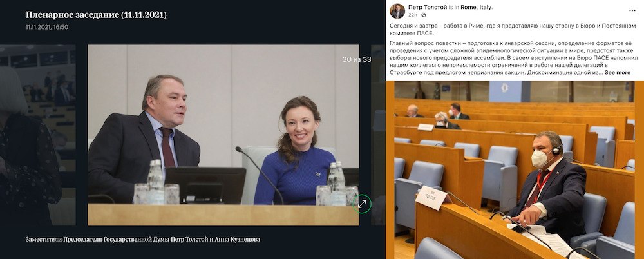
Task: Click the caption about Заместители Председателя
Action: point(142,239)
